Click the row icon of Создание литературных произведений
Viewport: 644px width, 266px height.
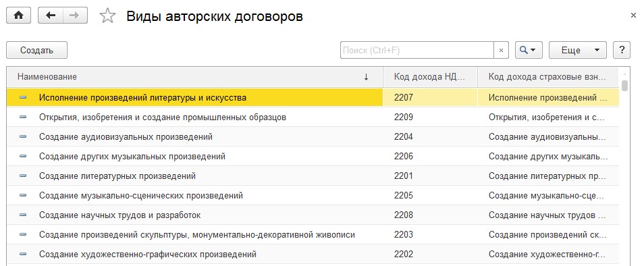click(x=23, y=176)
